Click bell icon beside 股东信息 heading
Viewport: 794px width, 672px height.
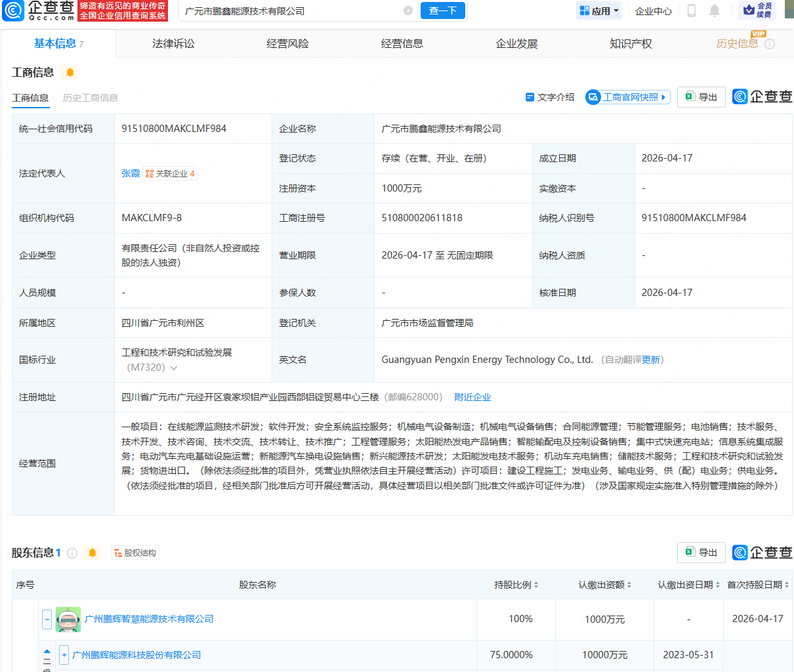coord(93,553)
